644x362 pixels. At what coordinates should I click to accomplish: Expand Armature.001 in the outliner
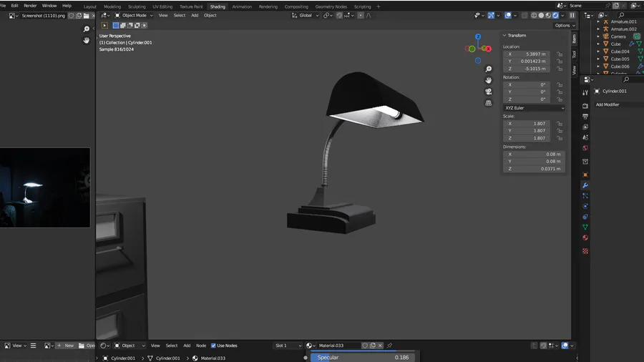(598, 21)
